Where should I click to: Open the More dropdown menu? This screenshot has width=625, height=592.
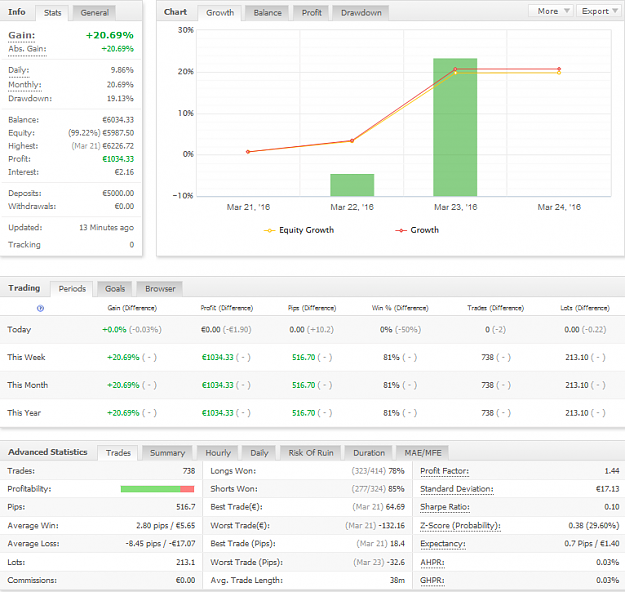pyautogui.click(x=551, y=11)
